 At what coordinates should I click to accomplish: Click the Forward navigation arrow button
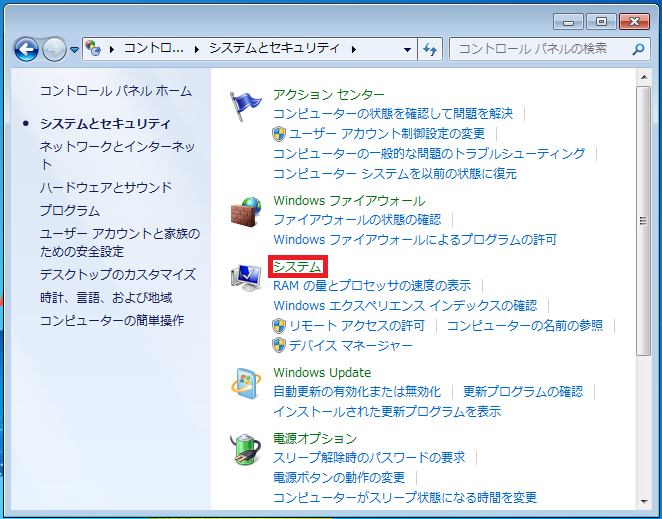click(54, 49)
